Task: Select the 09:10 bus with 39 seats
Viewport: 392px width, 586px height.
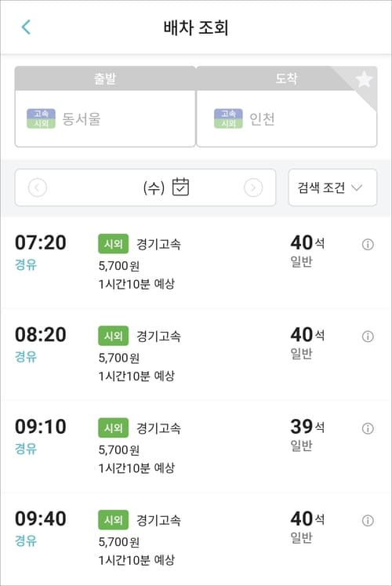Action: point(196,446)
